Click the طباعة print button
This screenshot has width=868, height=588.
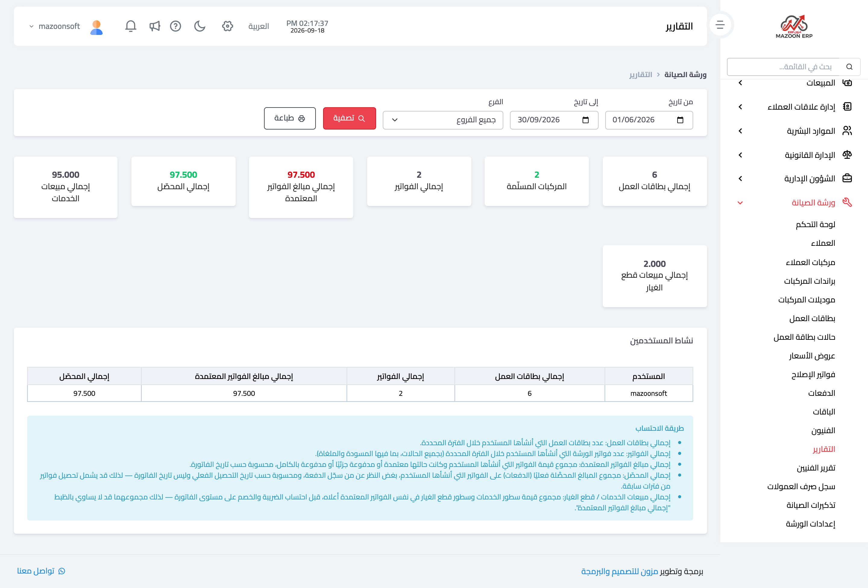[289, 118]
